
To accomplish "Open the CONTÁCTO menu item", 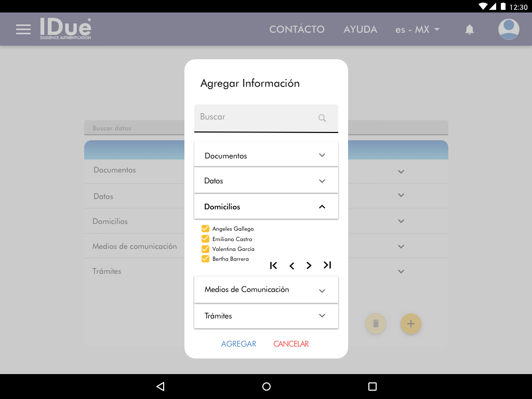I will pos(297,30).
